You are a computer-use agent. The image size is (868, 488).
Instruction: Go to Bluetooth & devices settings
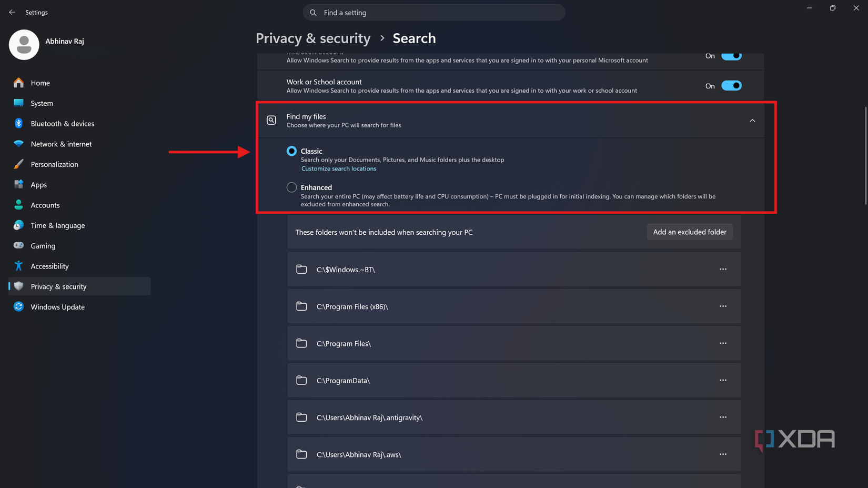tap(79, 123)
